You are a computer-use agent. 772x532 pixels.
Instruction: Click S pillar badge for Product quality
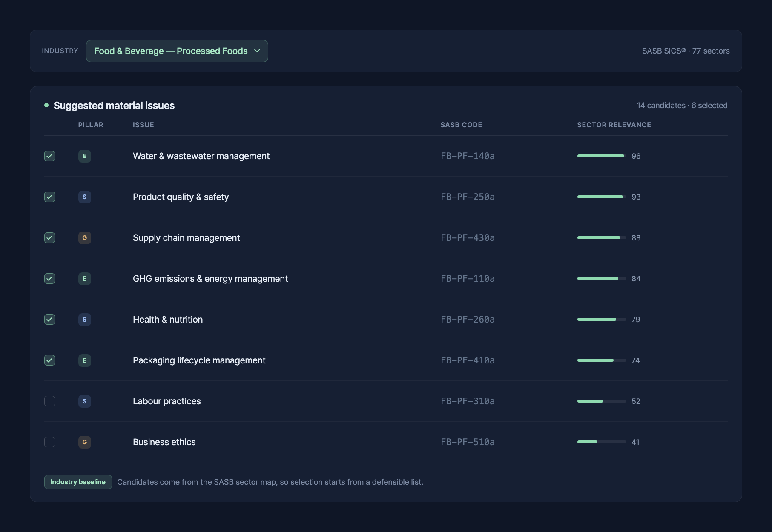tap(84, 197)
